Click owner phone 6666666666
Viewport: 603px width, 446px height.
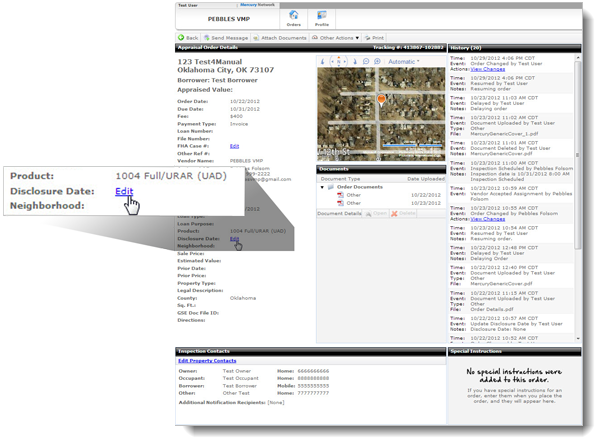coord(313,371)
